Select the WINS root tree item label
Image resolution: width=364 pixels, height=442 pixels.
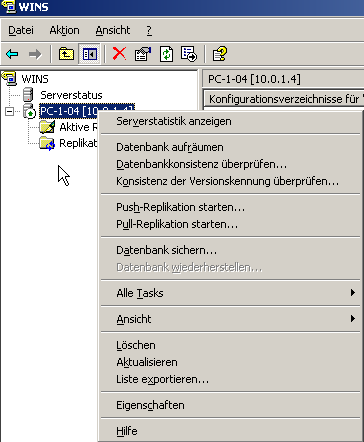tap(35, 79)
